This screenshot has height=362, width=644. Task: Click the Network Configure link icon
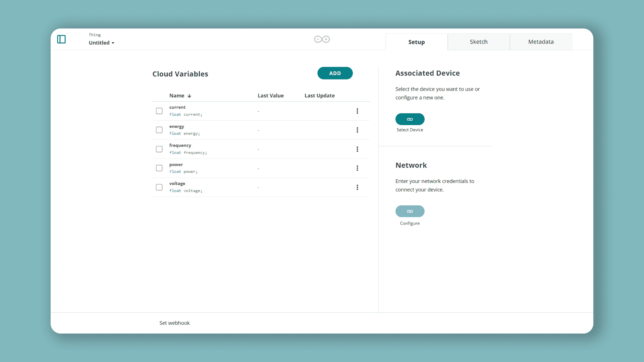410,212
